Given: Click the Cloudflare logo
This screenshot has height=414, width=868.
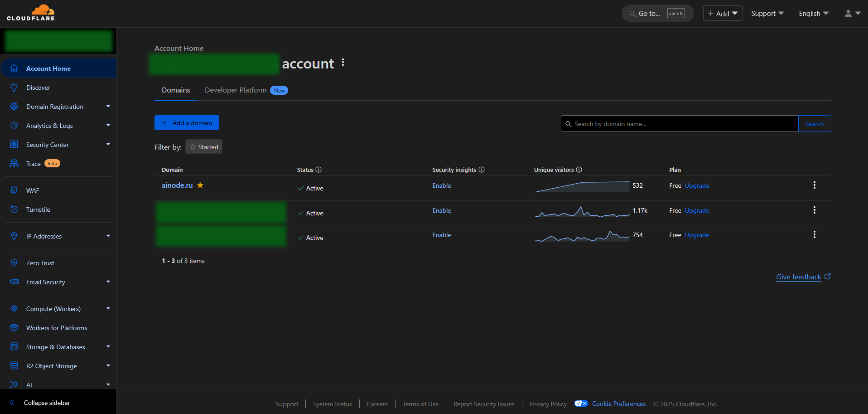Looking at the screenshot, I should click(31, 13).
